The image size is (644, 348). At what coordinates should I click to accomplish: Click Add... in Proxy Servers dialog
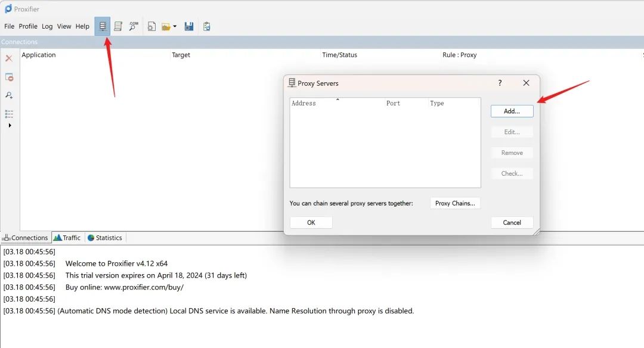coord(512,111)
